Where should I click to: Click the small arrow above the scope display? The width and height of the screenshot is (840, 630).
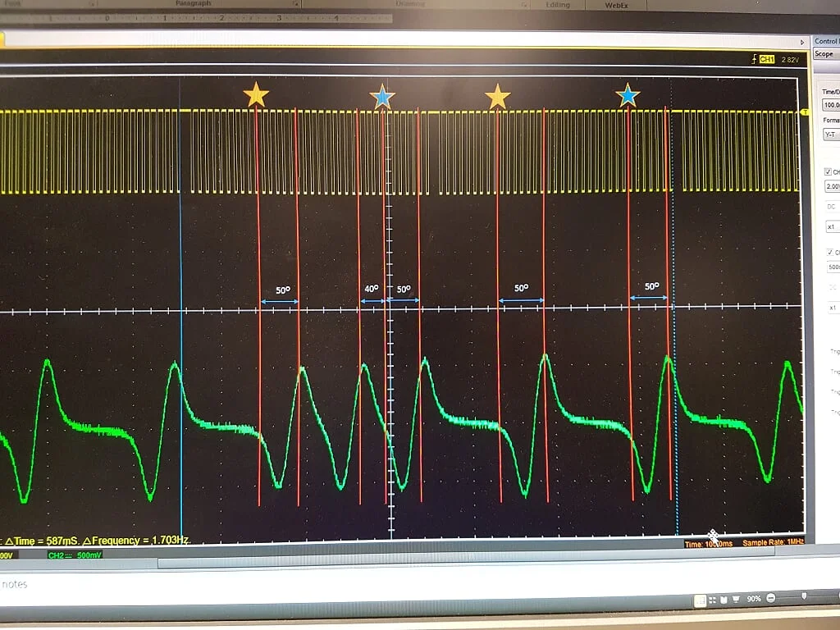802,43
